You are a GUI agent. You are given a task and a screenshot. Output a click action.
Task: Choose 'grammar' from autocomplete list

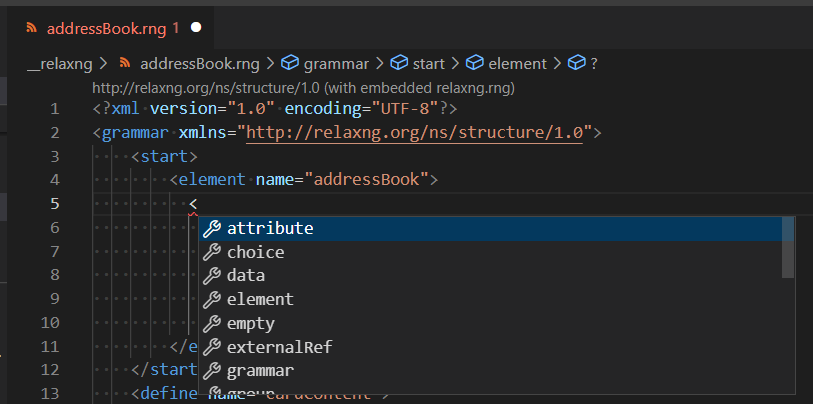pos(260,371)
